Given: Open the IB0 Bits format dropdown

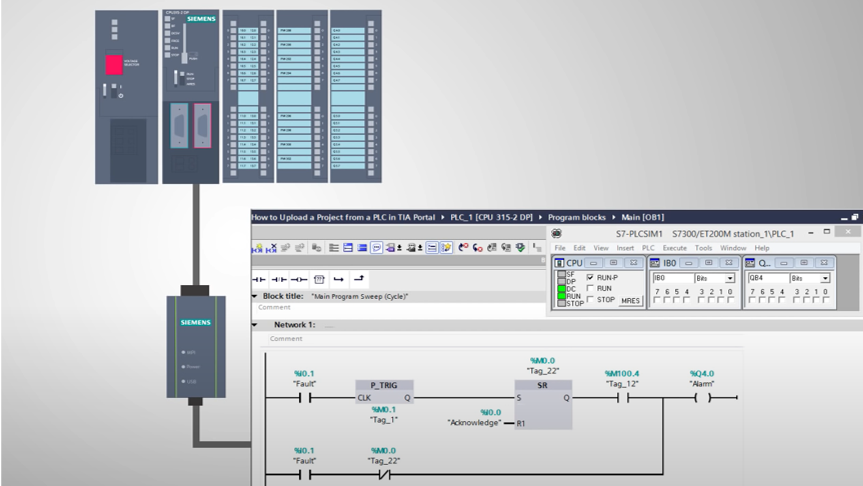Looking at the screenshot, I should [730, 279].
